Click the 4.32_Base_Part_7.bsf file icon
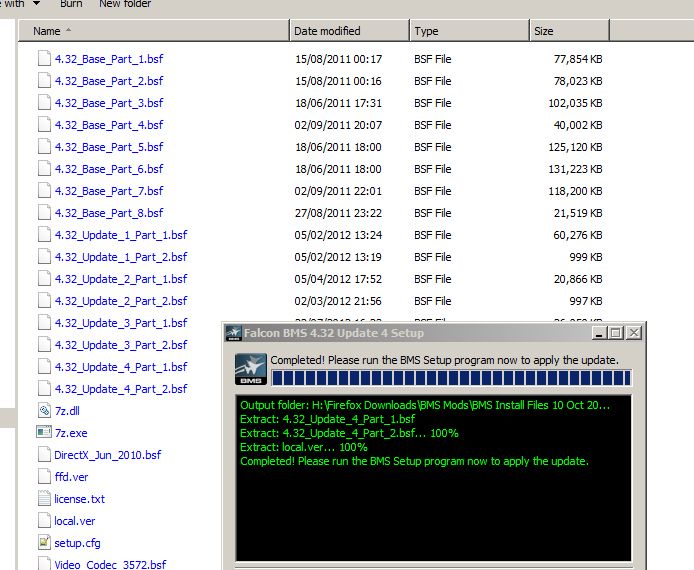The image size is (694, 570). point(44,191)
